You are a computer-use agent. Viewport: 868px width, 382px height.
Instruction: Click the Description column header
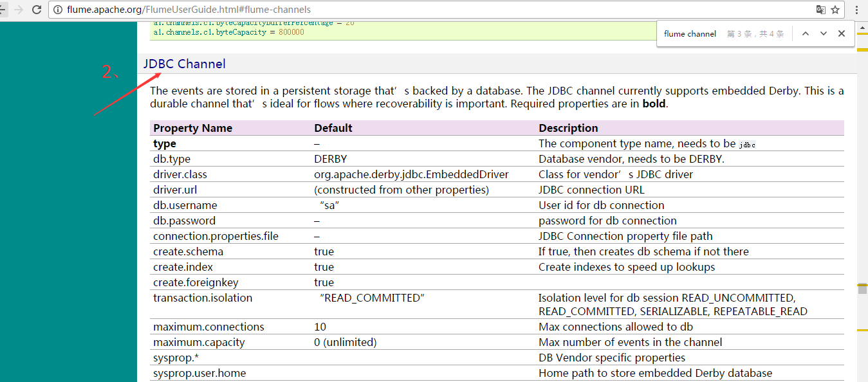[568, 128]
